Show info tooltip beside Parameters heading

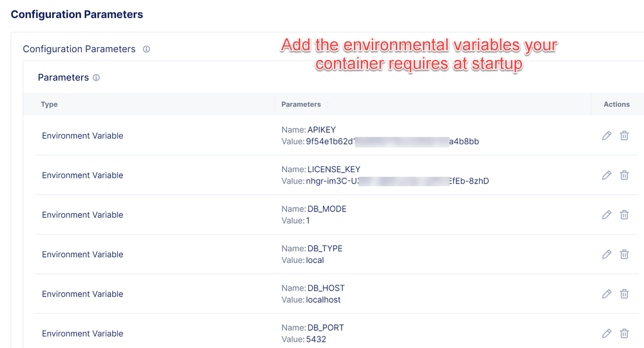(96, 78)
